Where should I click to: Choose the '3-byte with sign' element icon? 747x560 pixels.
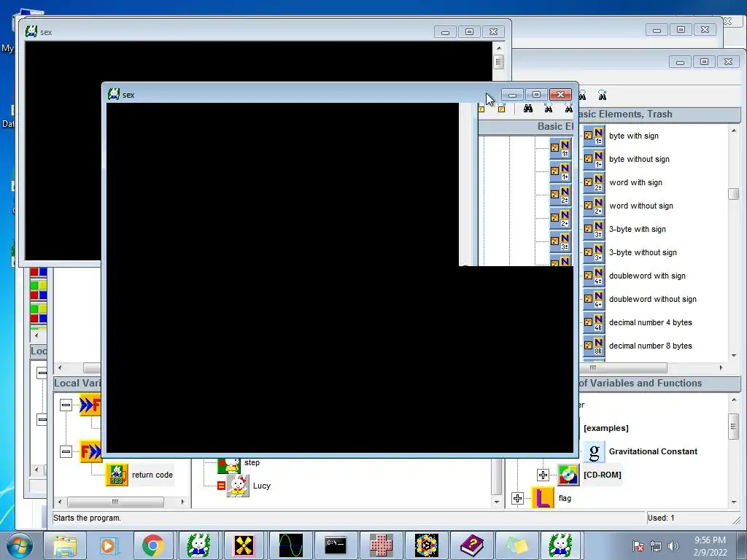594,229
